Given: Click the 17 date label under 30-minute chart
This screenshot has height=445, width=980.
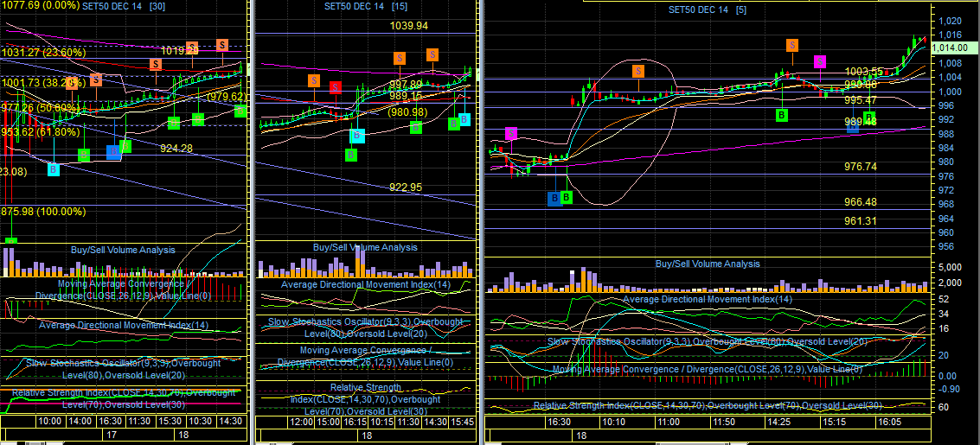Looking at the screenshot, I should point(113,434).
